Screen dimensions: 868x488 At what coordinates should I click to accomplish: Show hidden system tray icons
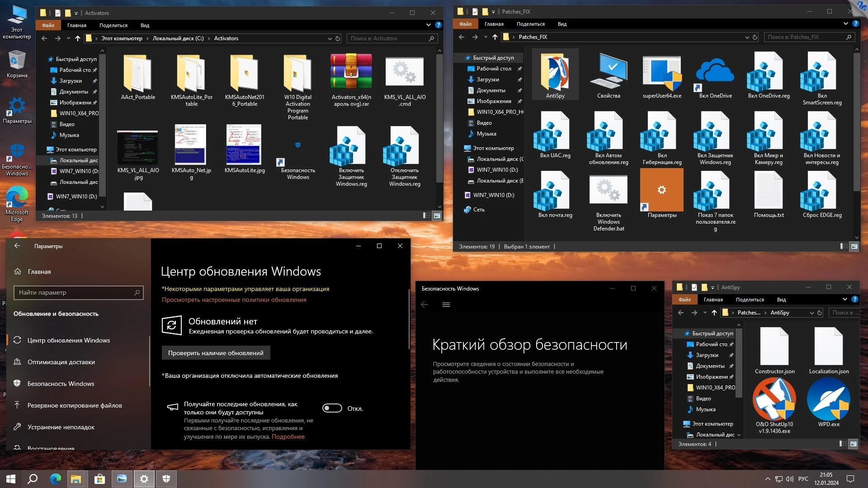(x=767, y=479)
